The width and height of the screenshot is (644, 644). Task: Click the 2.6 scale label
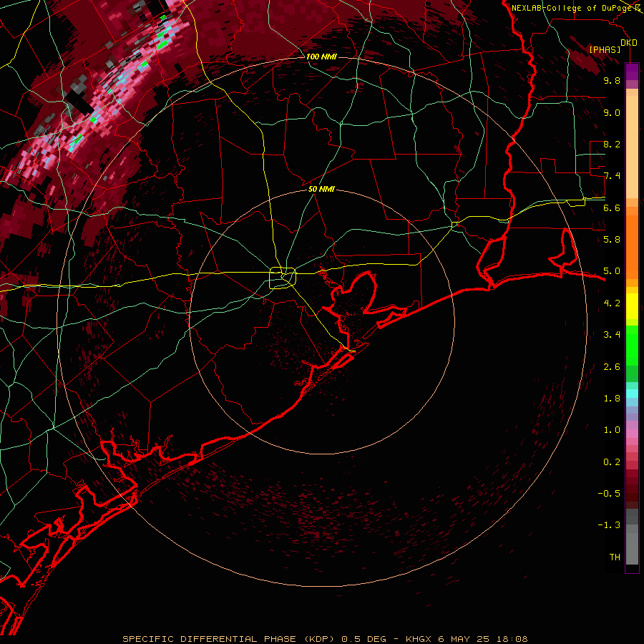(612, 367)
